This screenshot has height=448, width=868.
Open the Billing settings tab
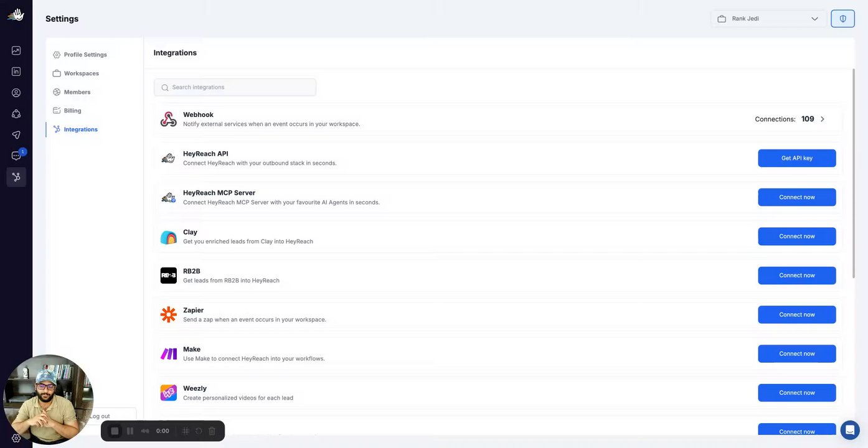(67, 111)
